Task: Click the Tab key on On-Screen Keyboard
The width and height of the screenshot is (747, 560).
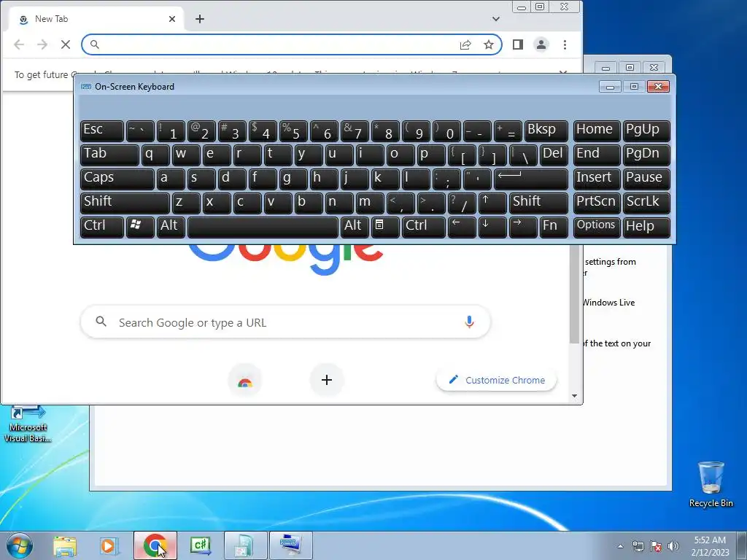Action: tap(109, 155)
